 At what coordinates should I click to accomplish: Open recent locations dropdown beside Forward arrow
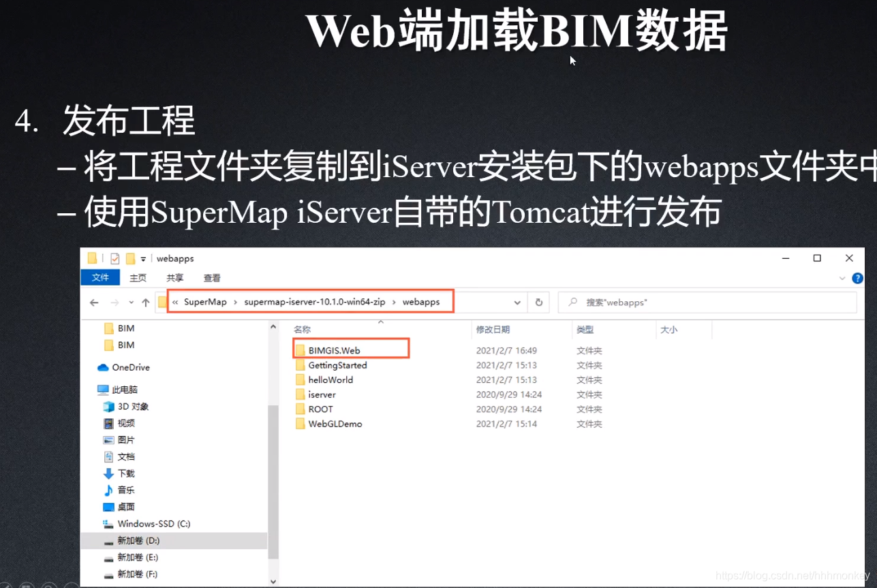[x=131, y=303]
